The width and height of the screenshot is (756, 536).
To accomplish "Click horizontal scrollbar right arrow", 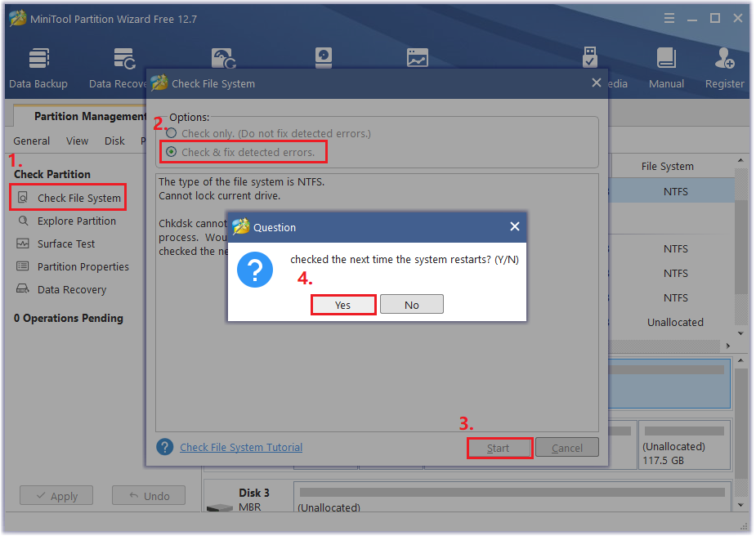I will [728, 346].
